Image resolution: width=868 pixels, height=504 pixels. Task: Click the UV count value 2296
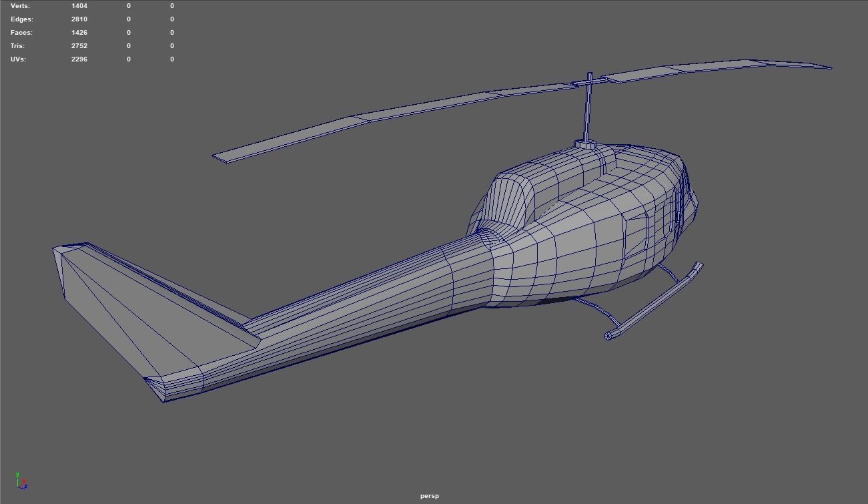tap(79, 59)
